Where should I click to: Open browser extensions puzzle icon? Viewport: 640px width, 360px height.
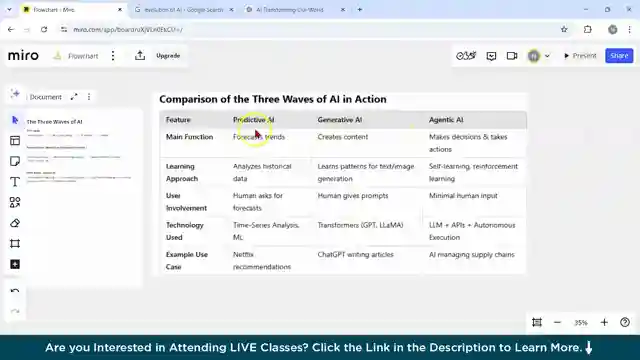(587, 29)
